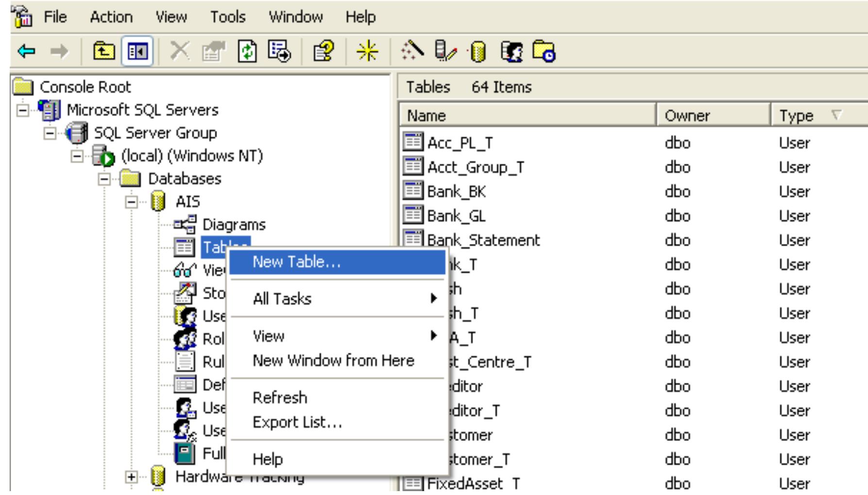Sort the table list by Name column
This screenshot has height=495, width=868.
pyautogui.click(x=528, y=115)
